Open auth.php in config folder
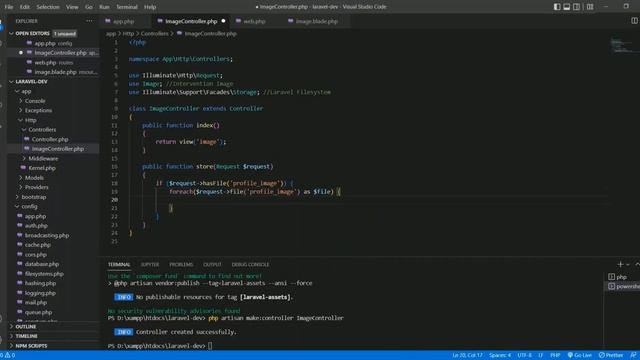The width and height of the screenshot is (640, 360). (36, 226)
